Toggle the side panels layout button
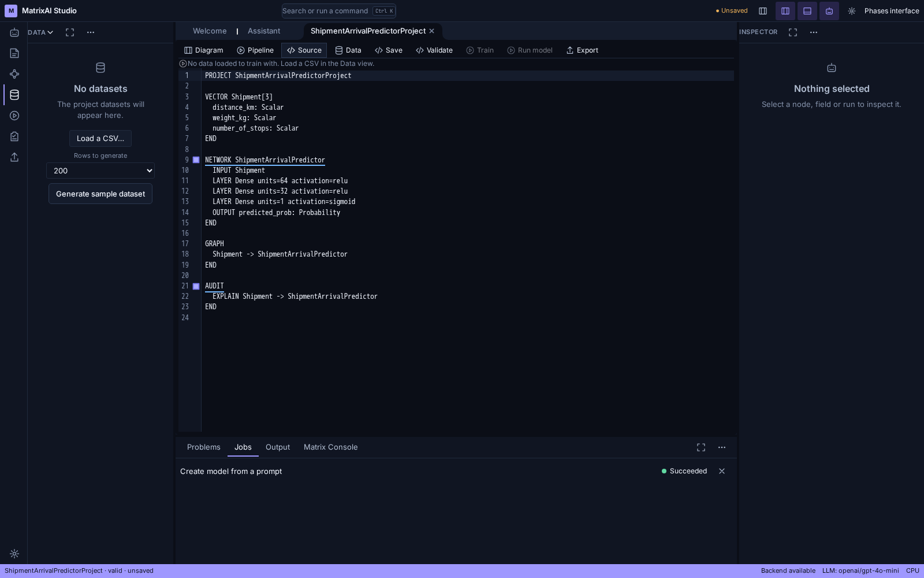Viewport: 924px width, 578px height. [785, 11]
